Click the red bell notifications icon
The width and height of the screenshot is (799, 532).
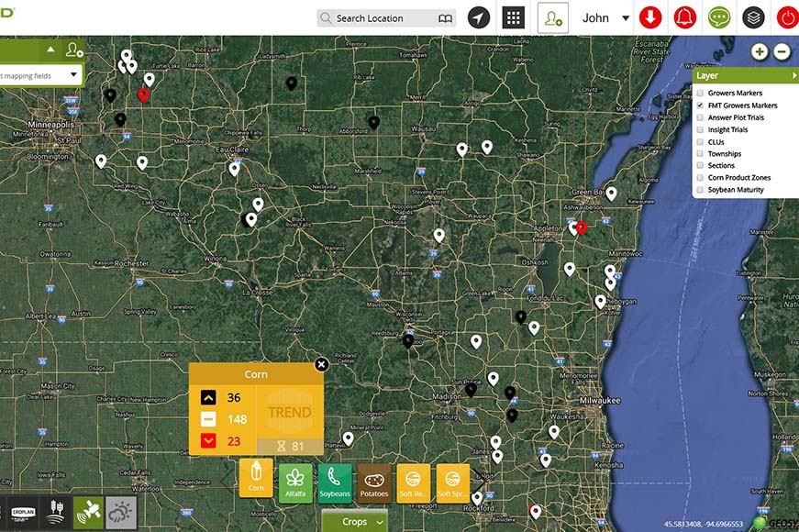coord(684,17)
